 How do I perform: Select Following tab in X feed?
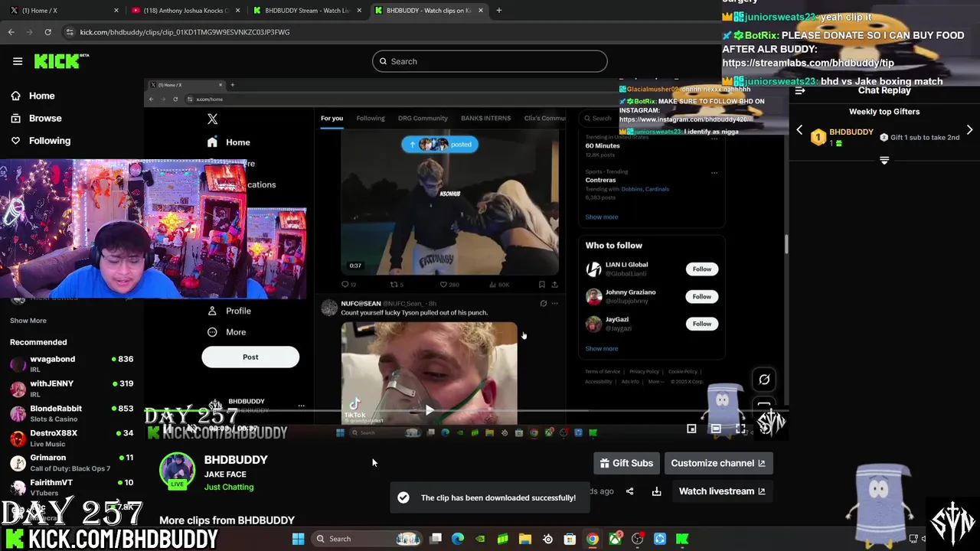[371, 118]
